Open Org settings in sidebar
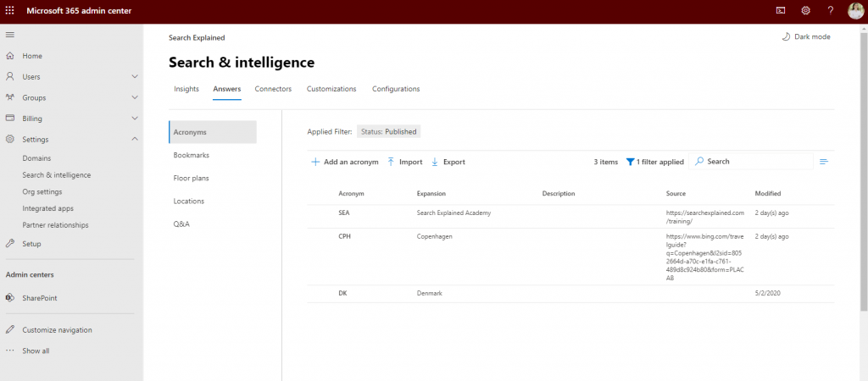 [x=42, y=192]
